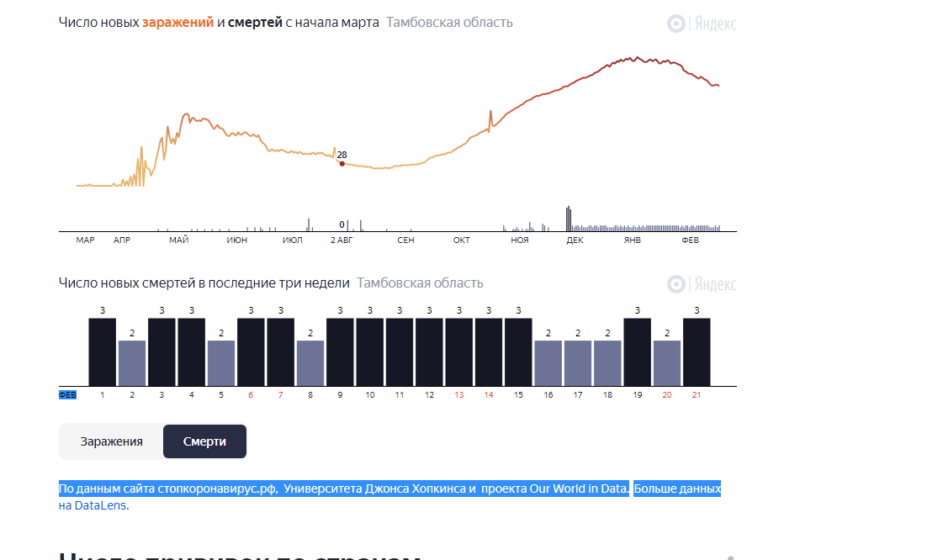Click the bar for February 1
943x560 pixels.
pyautogui.click(x=103, y=352)
